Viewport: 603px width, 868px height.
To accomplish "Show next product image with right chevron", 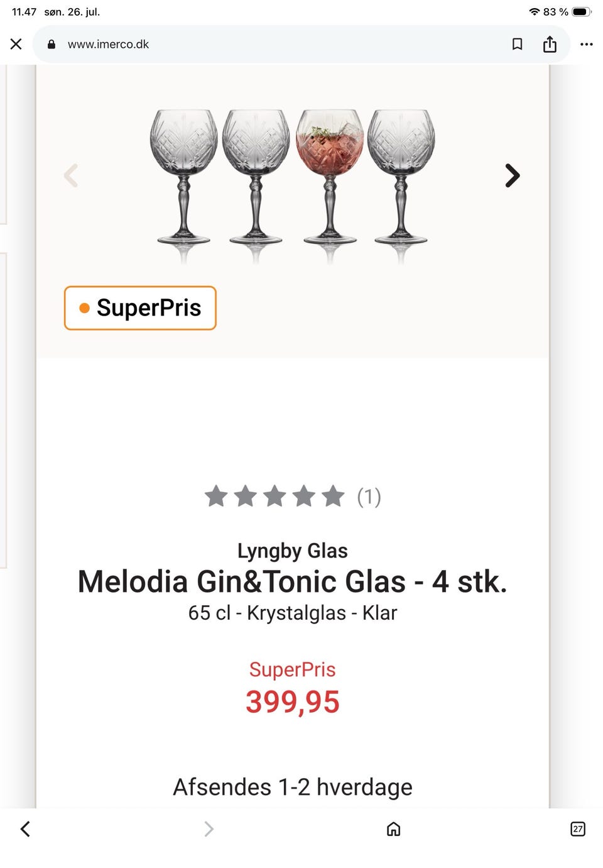I will point(513,176).
